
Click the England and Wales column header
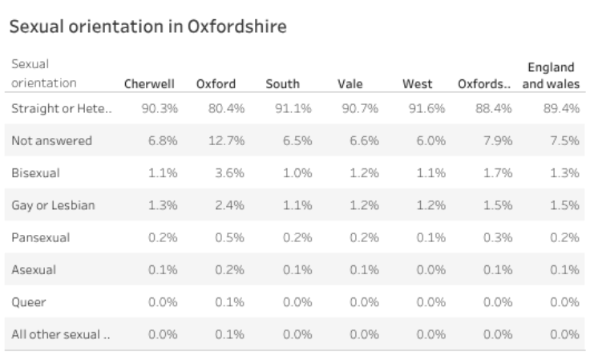click(550, 75)
